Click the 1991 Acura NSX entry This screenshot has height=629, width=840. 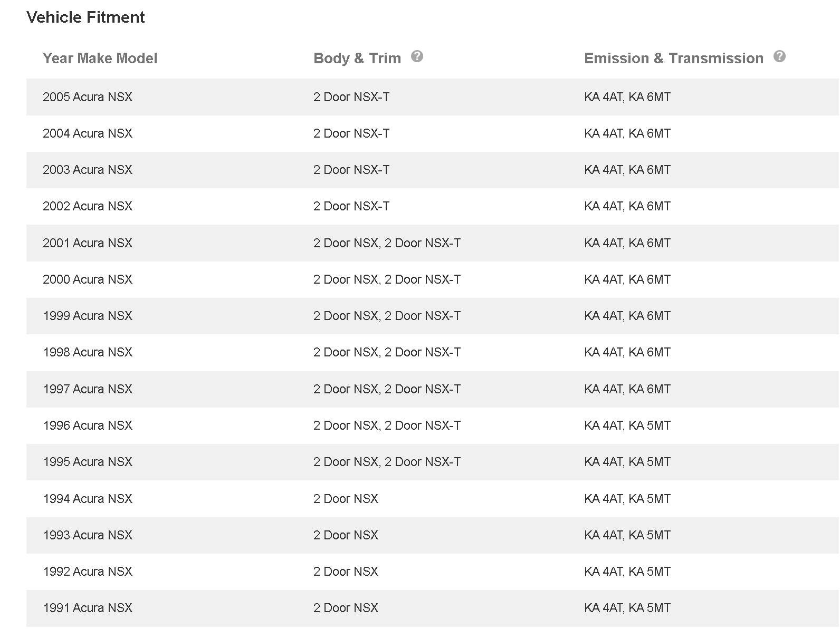pyautogui.click(x=88, y=608)
